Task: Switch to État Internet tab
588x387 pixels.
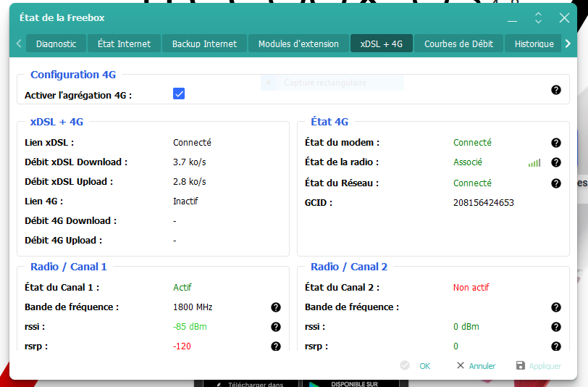Action: click(124, 44)
